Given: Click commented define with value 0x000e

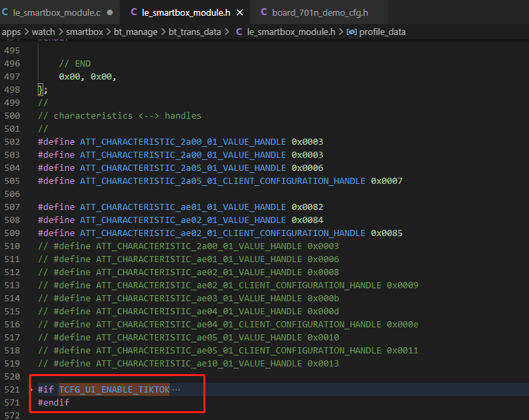Looking at the screenshot, I should pyautogui.click(x=228, y=325).
